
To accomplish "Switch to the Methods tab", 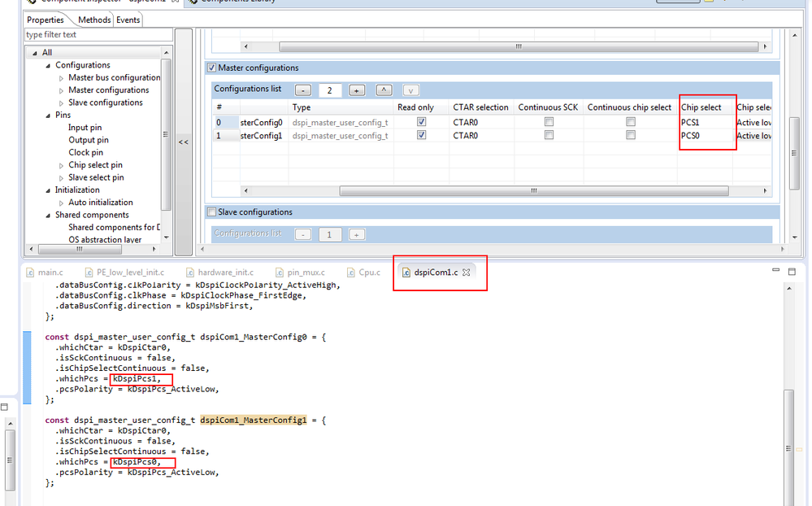I will (94, 20).
